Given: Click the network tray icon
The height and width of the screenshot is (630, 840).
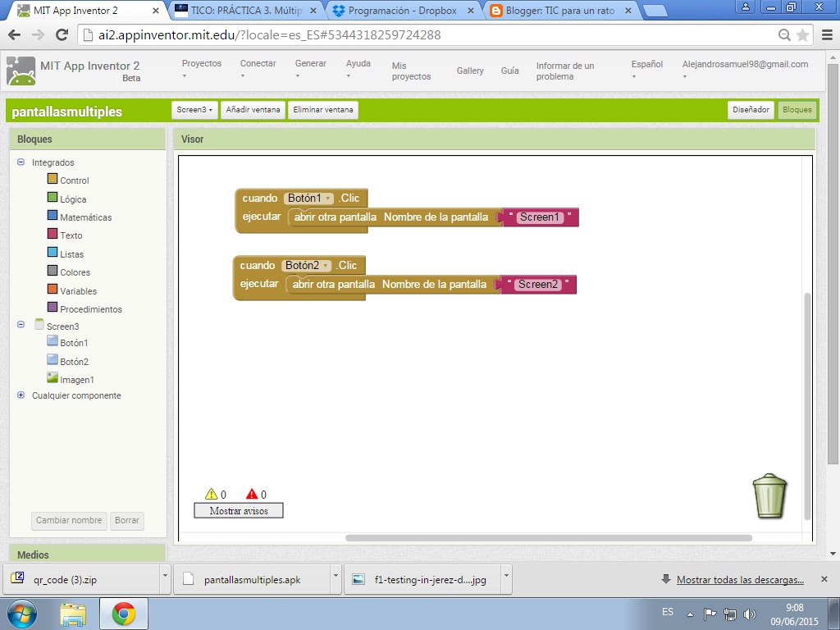Looking at the screenshot, I should tap(729, 614).
